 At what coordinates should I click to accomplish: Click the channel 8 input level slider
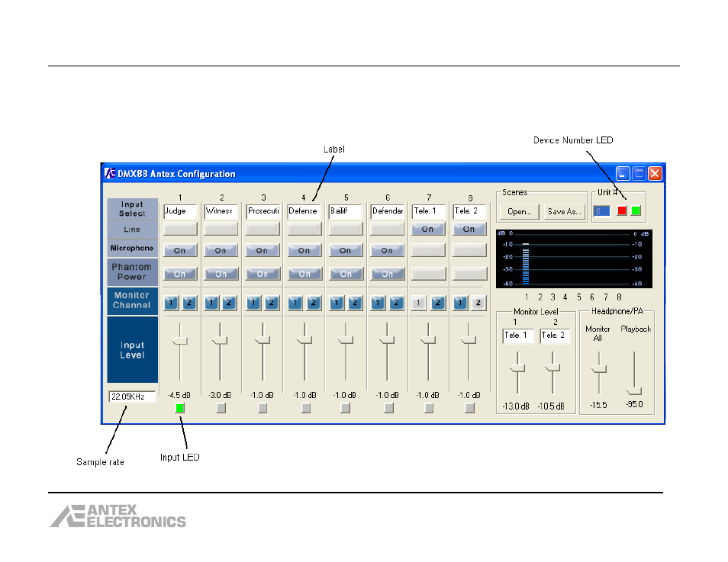coord(469,341)
